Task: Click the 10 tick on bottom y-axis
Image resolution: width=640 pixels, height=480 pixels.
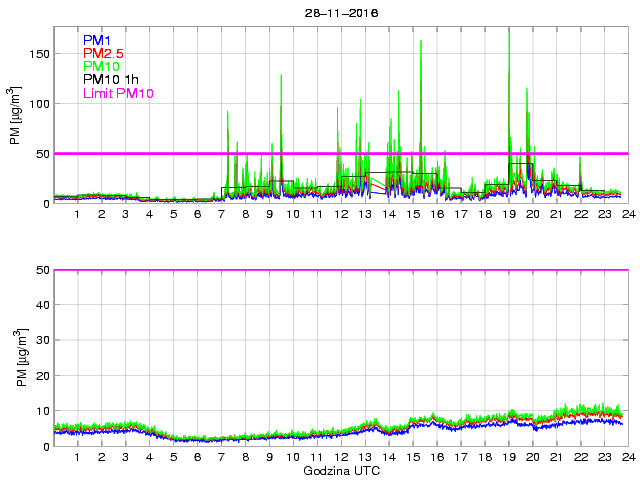Action: (x=43, y=411)
